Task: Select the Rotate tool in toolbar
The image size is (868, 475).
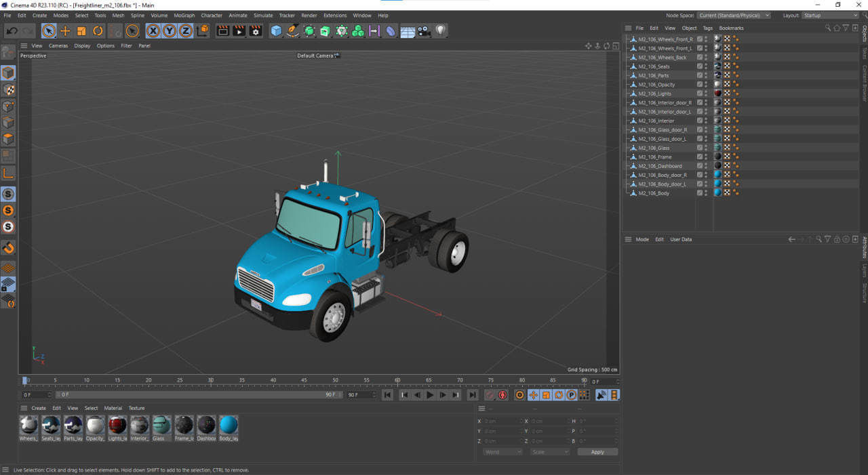Action: [98, 30]
